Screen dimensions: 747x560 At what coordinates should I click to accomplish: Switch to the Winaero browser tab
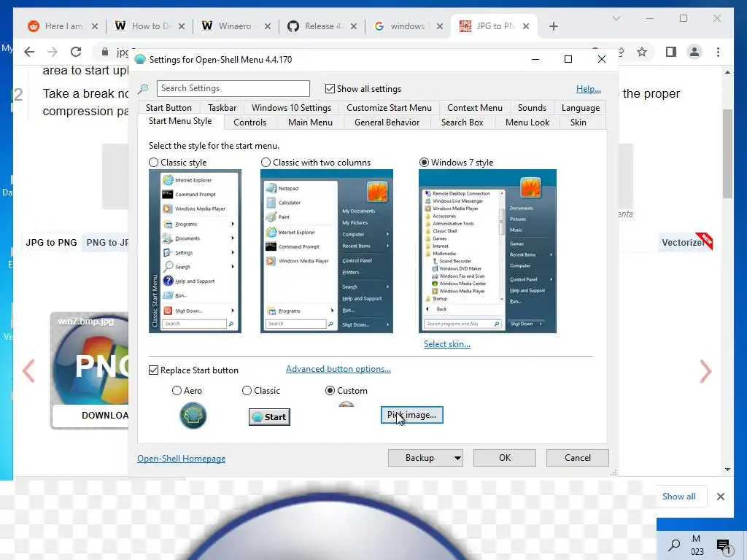236,26
